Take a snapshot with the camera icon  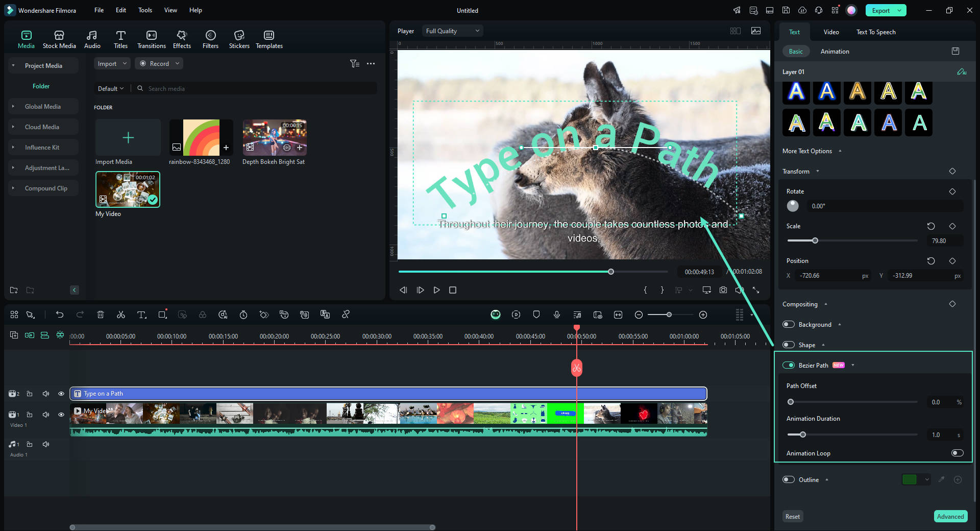(723, 290)
